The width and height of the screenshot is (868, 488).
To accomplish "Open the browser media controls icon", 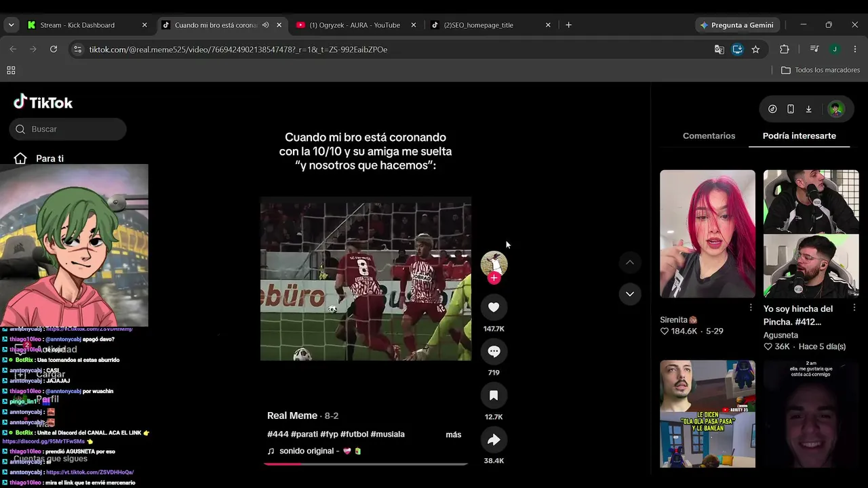I will click(814, 49).
